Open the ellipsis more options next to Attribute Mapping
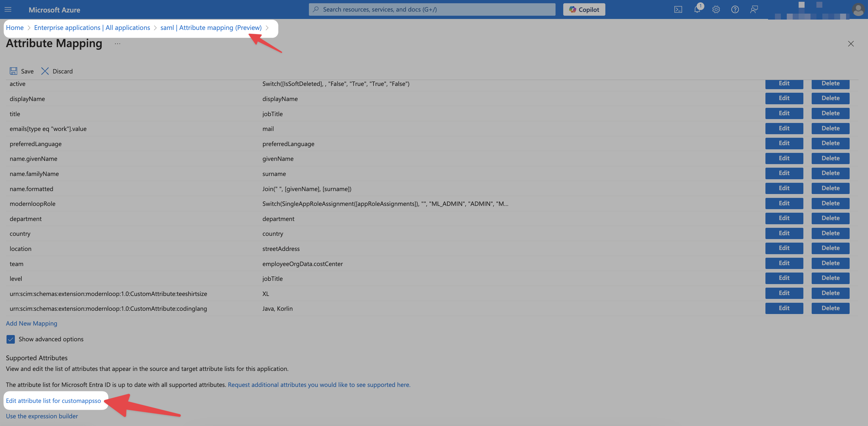The image size is (868, 426). coord(117,44)
